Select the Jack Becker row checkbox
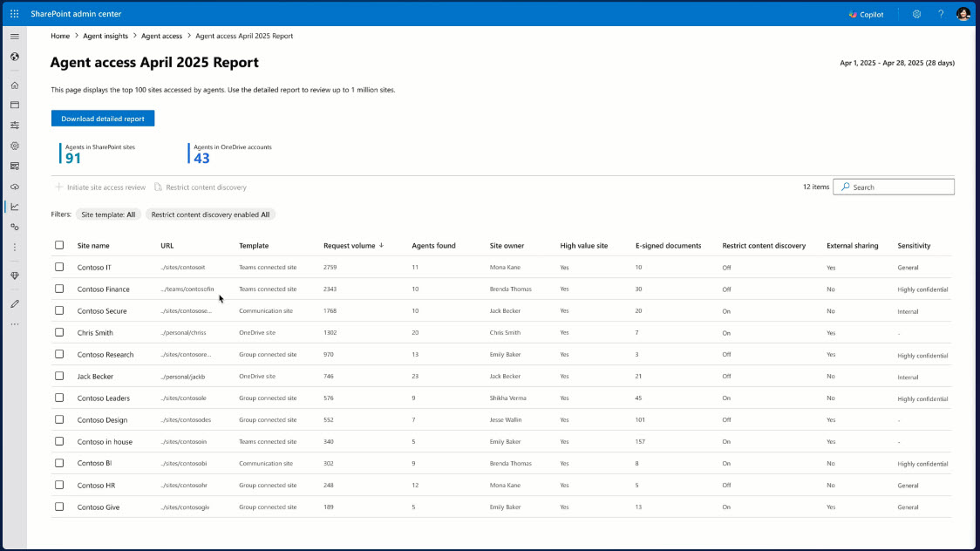 (x=59, y=376)
